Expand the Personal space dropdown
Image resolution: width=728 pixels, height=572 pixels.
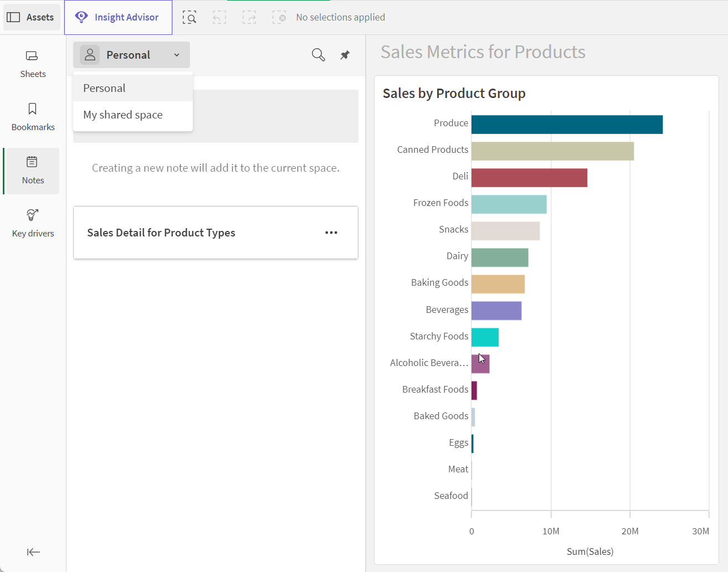pos(131,55)
